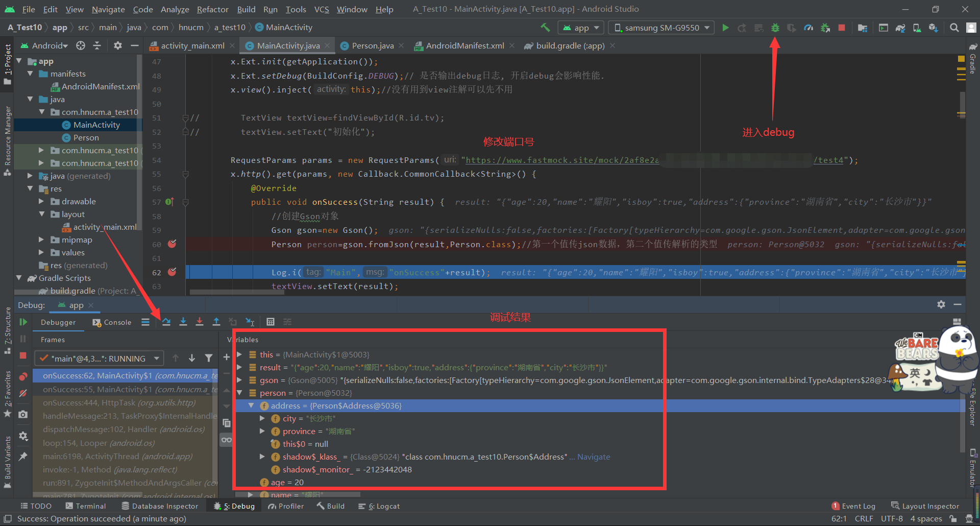Open the VCS menu
980x526 pixels.
[322, 9]
